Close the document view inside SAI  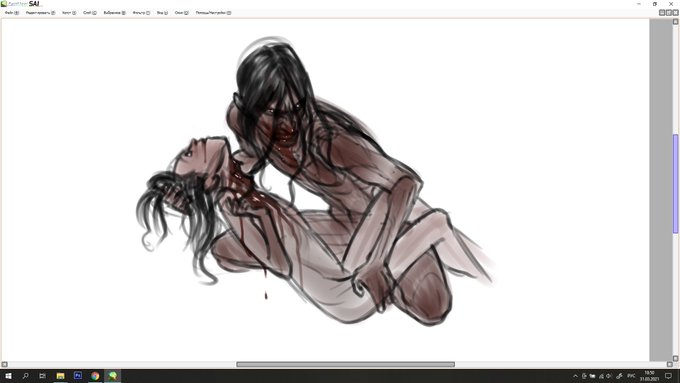[x=675, y=13]
